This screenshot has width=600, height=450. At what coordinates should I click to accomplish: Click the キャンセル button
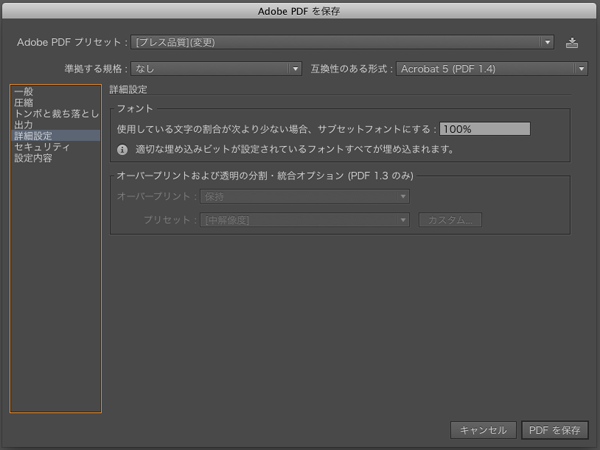[484, 430]
